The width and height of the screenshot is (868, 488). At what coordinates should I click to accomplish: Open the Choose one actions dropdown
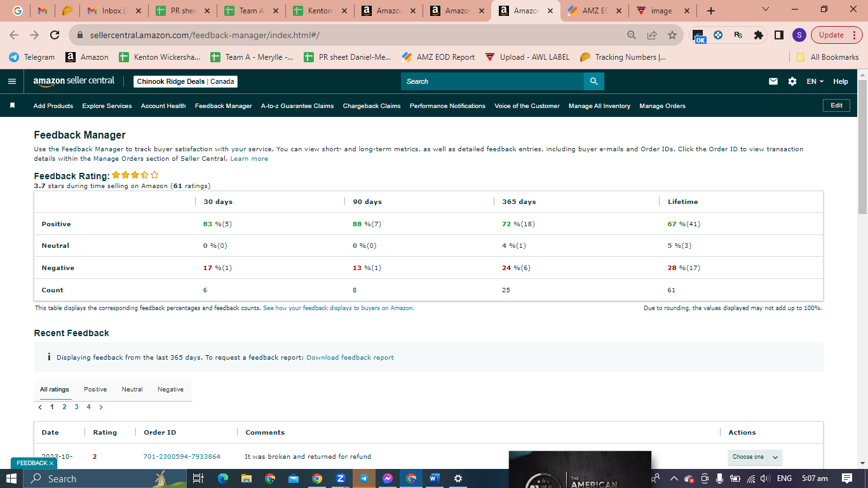pos(755,457)
